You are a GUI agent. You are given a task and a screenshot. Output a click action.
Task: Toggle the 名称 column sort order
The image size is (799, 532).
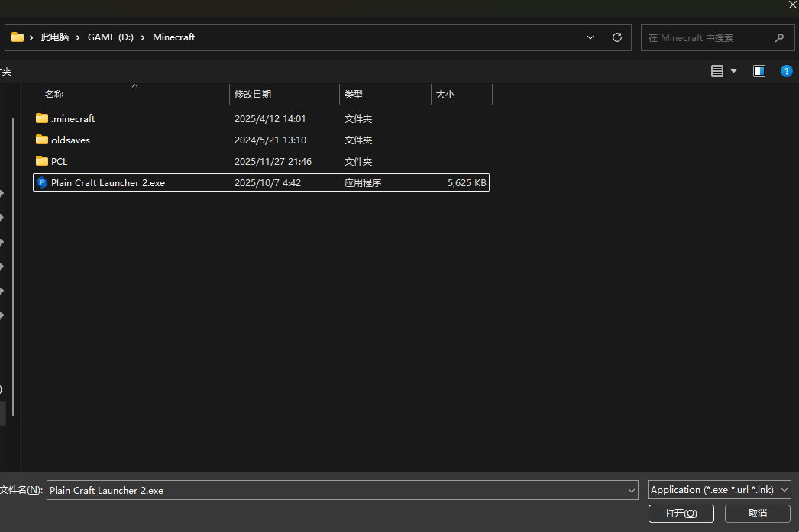click(53, 94)
